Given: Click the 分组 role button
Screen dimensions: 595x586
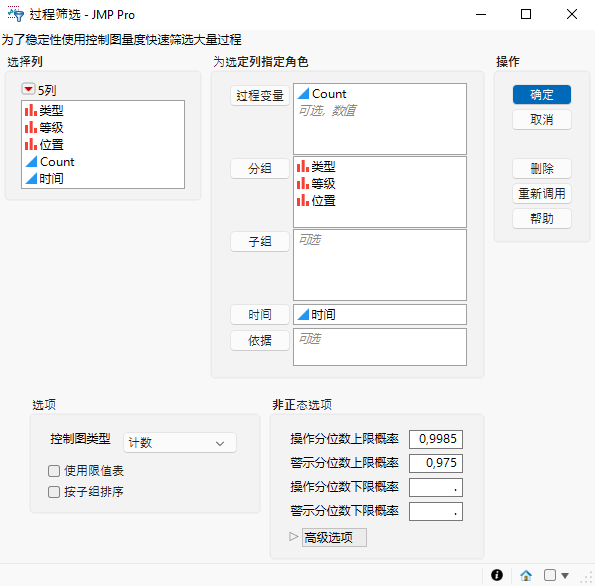Looking at the screenshot, I should coord(260,168).
